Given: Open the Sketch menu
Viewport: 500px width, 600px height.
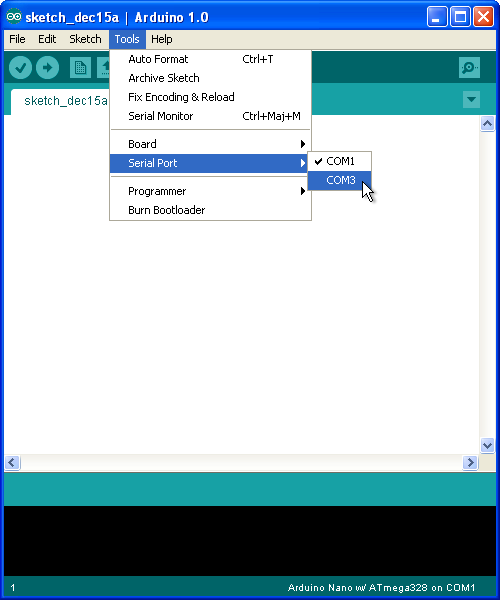Looking at the screenshot, I should (x=85, y=39).
